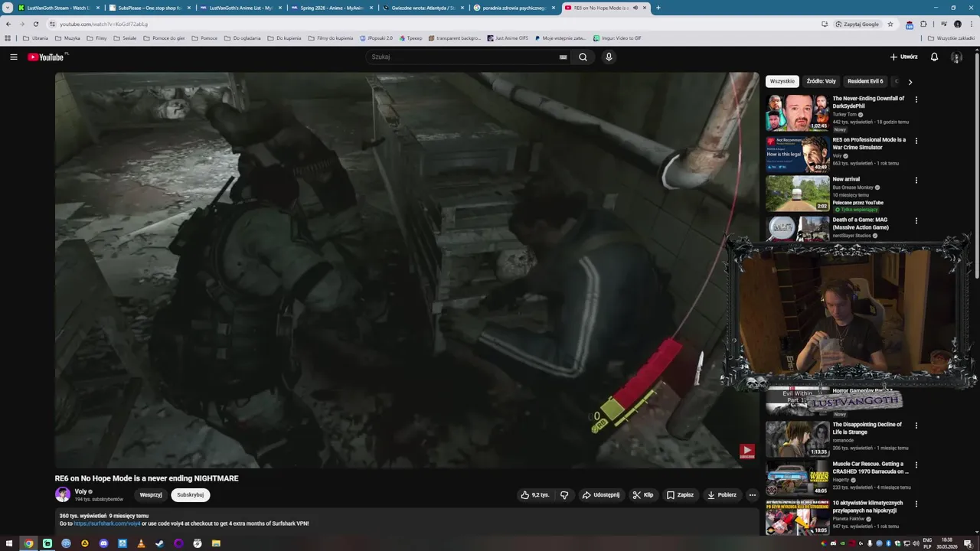
Task: Open the Pomoce do gier bookmarks folder
Action: [x=164, y=37]
